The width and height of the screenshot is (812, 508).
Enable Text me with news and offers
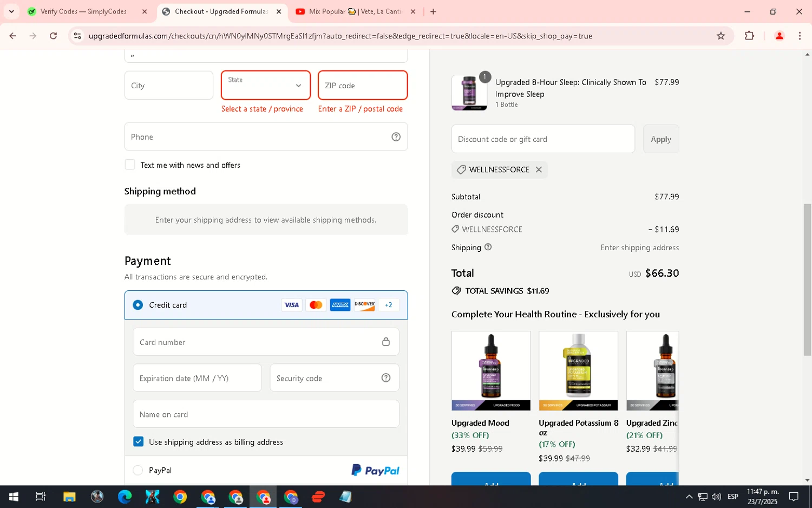(130, 165)
